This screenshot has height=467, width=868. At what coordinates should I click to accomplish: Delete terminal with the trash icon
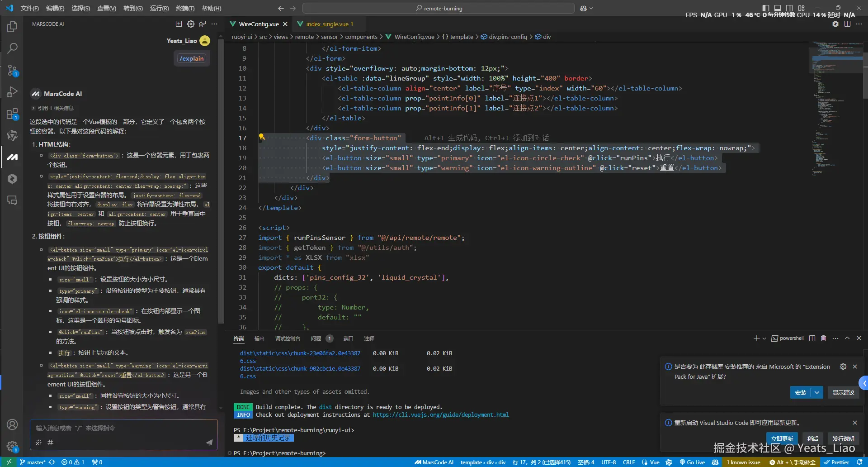point(823,338)
